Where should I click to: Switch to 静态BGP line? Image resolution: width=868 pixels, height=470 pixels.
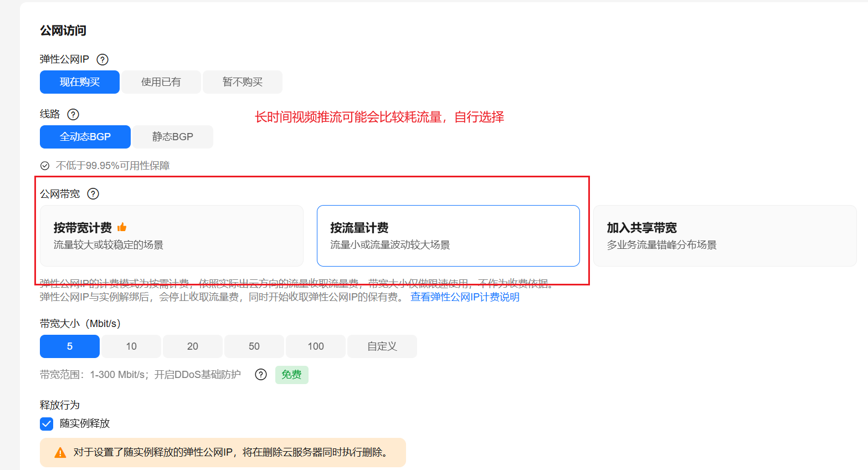pos(173,137)
